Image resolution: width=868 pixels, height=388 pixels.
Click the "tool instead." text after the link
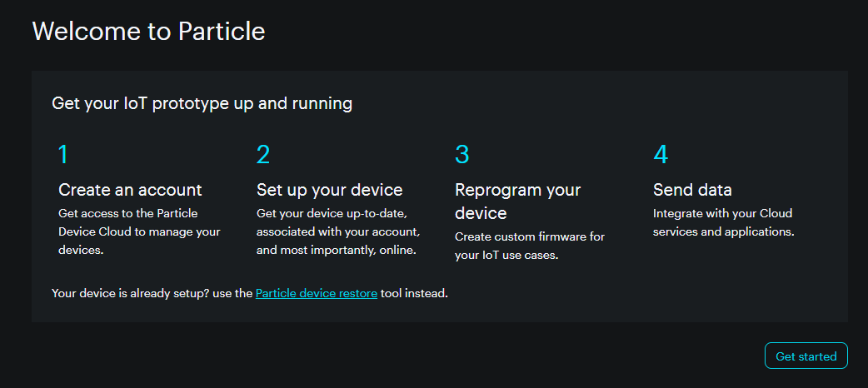click(x=414, y=293)
